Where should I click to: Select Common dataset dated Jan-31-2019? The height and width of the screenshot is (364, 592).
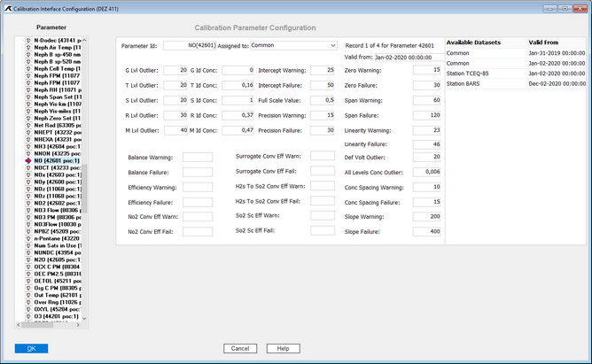coord(516,53)
